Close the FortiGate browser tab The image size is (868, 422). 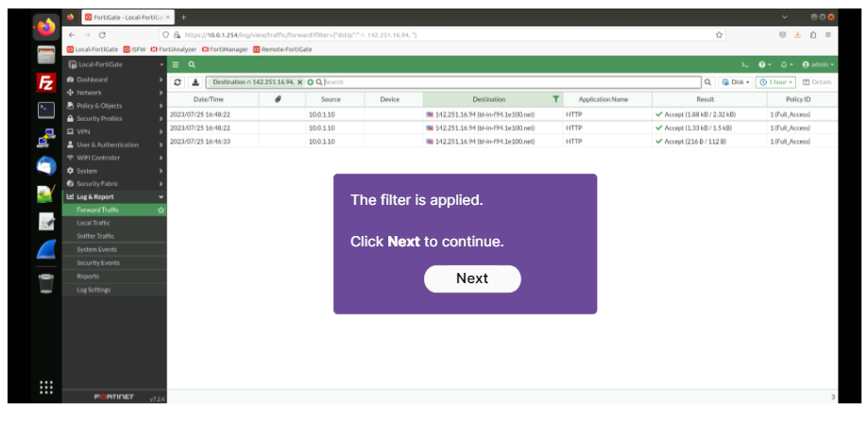[168, 17]
